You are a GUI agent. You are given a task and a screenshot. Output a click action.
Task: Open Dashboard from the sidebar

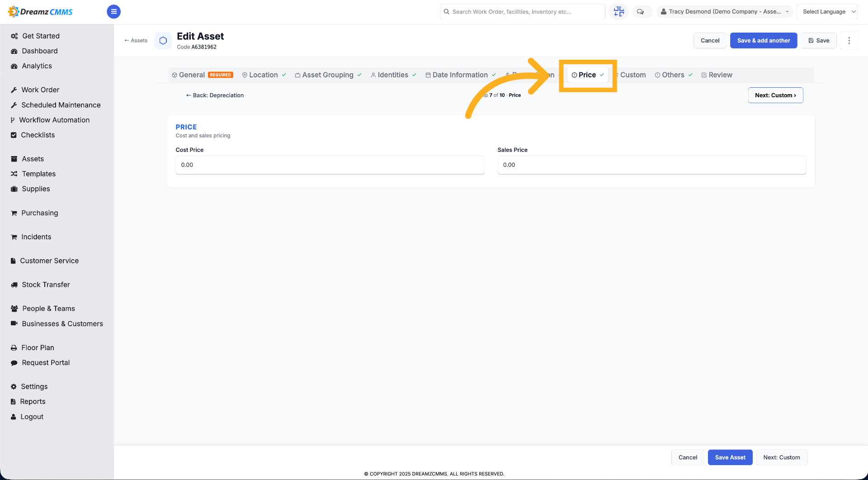coord(40,51)
